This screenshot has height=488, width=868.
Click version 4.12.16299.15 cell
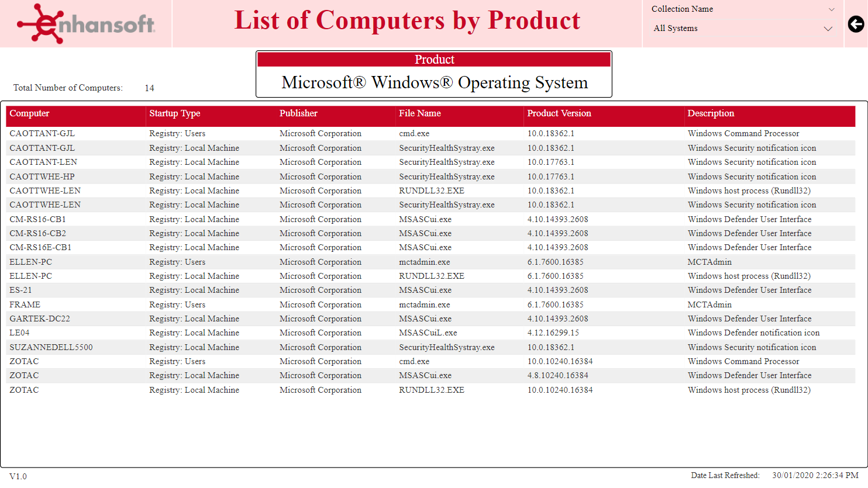pos(553,333)
